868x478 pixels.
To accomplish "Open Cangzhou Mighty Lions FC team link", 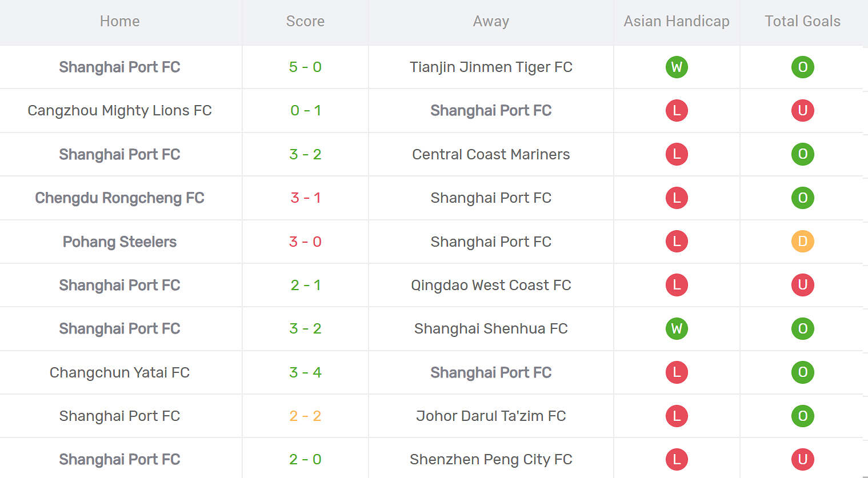I will [x=119, y=110].
